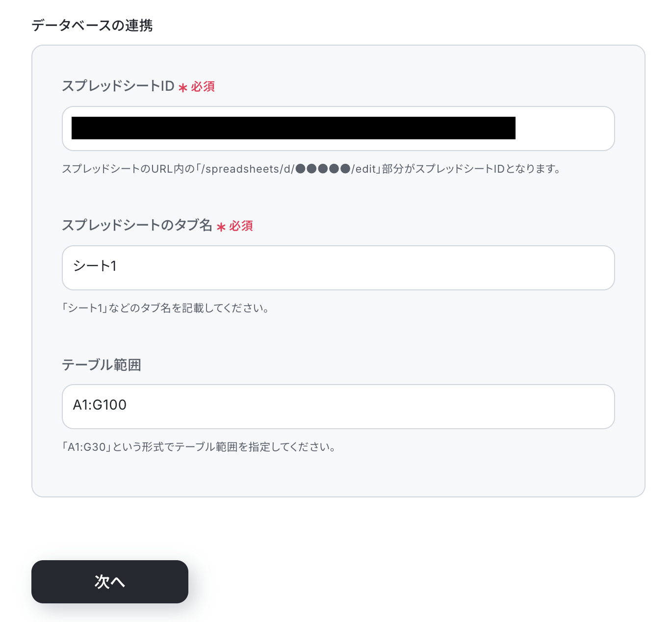
Task: Click the 次へ button
Action: click(x=110, y=582)
